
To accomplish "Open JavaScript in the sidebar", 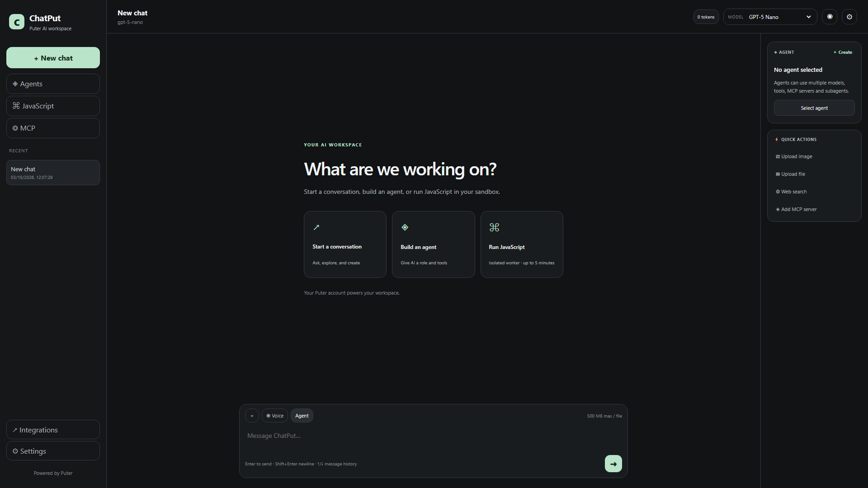I will tap(53, 106).
